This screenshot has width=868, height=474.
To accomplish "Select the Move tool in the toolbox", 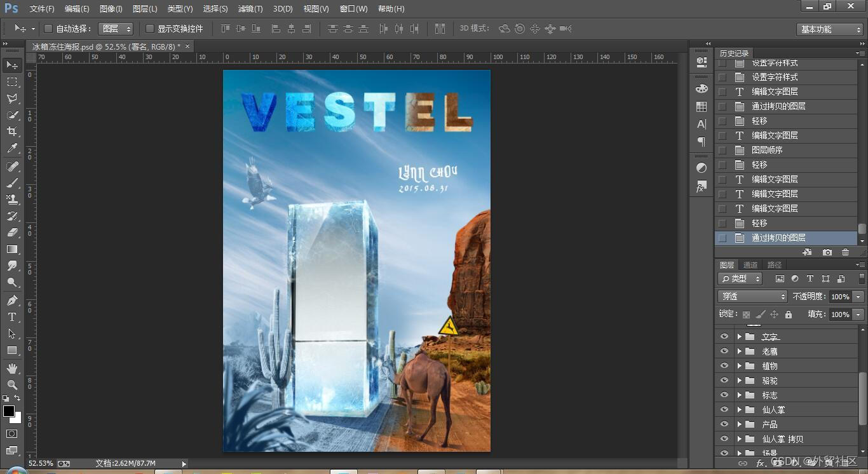I will coord(12,65).
